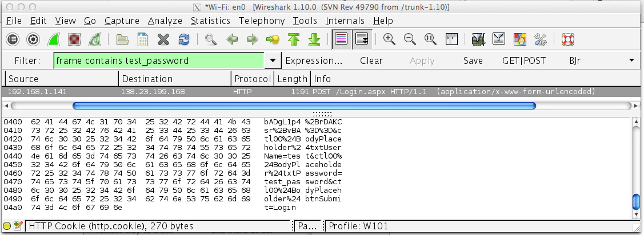This screenshot has width=644, height=235.
Task: Open the filter Expression dialog
Action: 314,60
